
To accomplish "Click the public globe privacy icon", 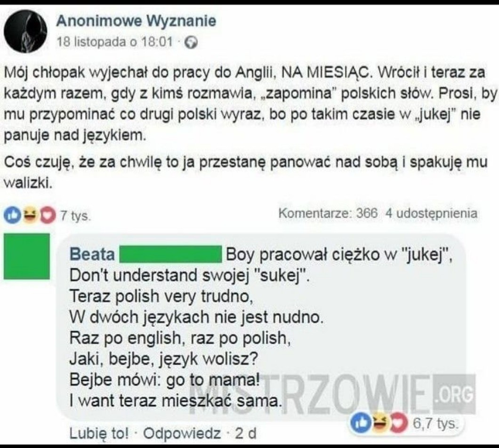I will tap(191, 42).
